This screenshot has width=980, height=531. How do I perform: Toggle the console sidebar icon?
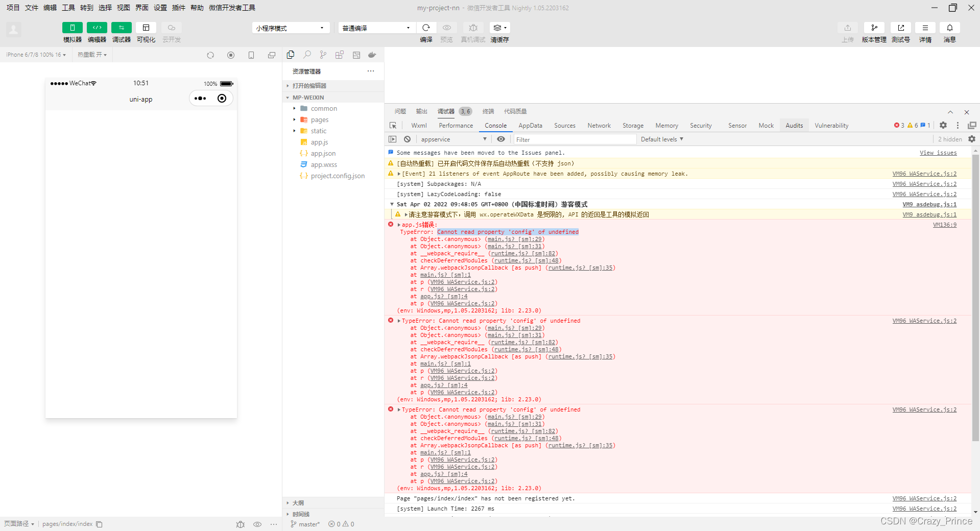coord(392,139)
